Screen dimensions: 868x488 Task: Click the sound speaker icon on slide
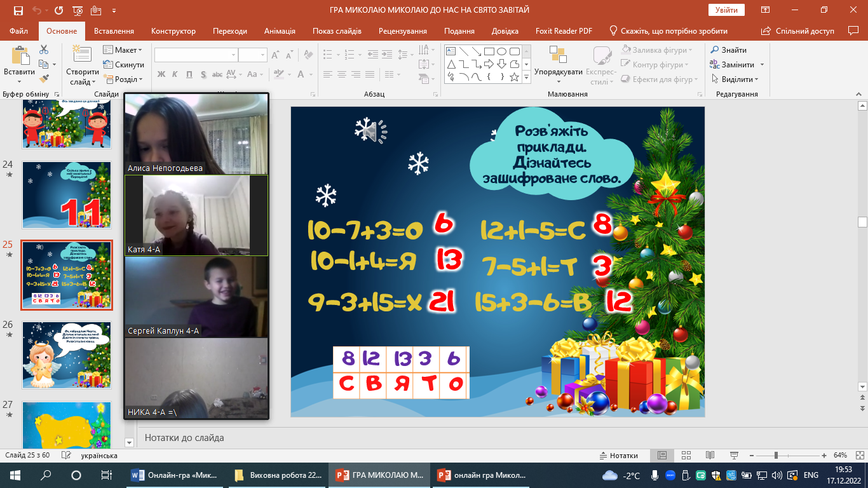[x=370, y=132]
